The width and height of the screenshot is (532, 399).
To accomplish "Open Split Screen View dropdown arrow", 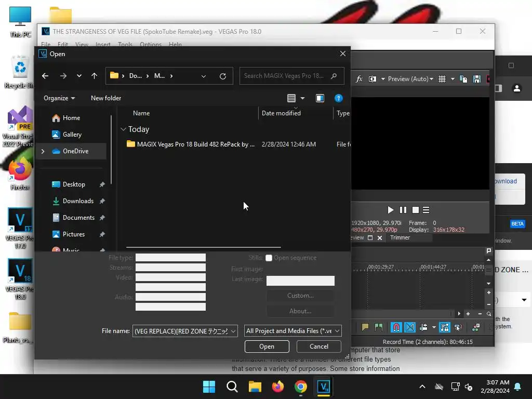I will click(383, 79).
